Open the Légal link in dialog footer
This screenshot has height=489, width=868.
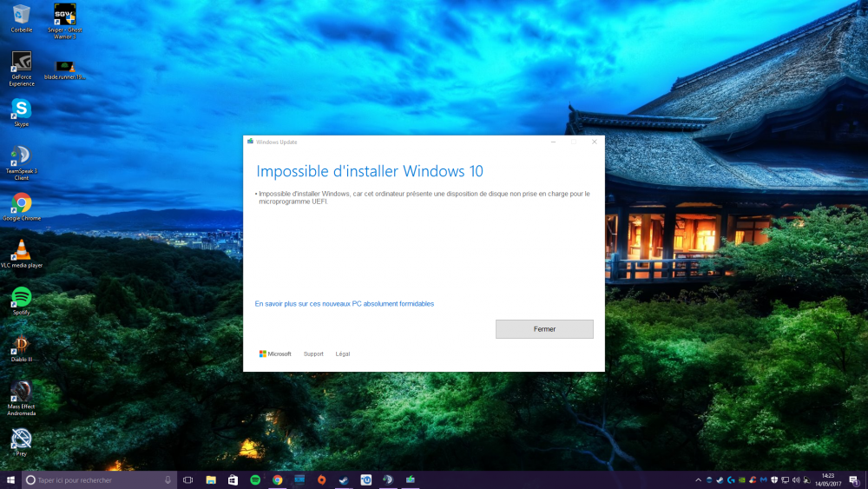[x=343, y=354]
